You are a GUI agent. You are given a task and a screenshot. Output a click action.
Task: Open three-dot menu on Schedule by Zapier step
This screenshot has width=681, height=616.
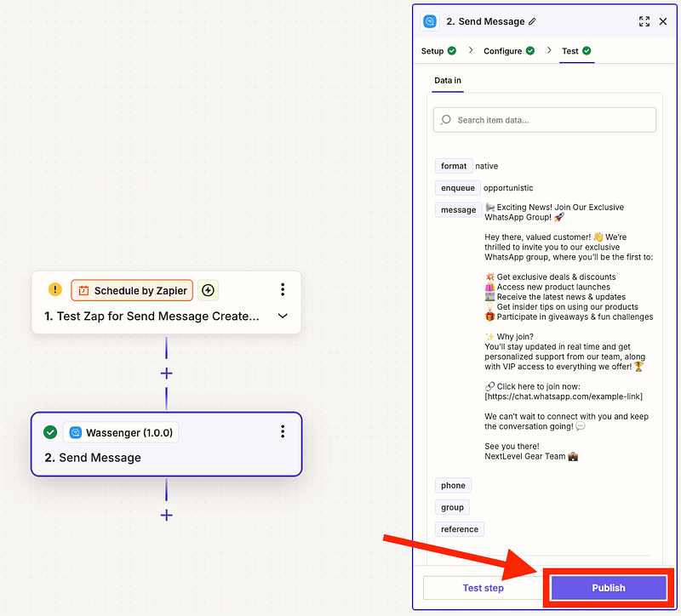pos(283,290)
